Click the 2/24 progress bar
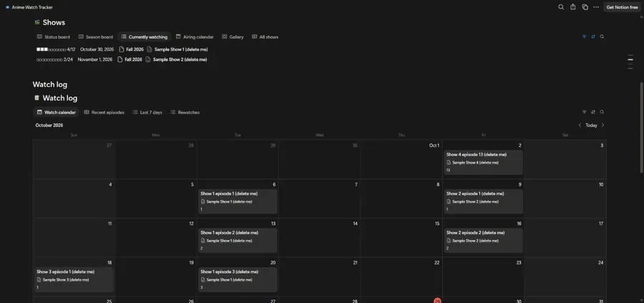Screen dimensions: 644x303 (x=54, y=59)
